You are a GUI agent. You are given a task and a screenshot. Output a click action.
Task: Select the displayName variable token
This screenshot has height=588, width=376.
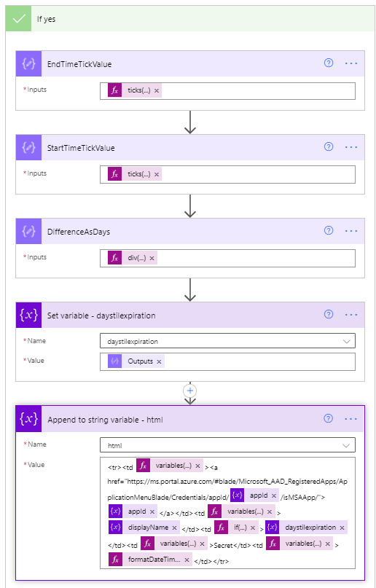coord(144,528)
